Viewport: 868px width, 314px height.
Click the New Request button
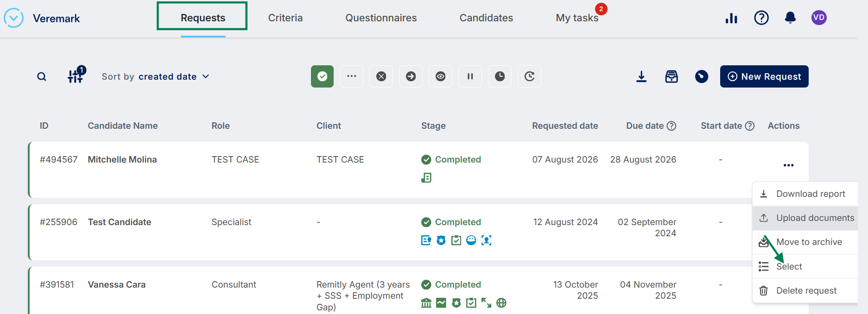click(x=764, y=76)
